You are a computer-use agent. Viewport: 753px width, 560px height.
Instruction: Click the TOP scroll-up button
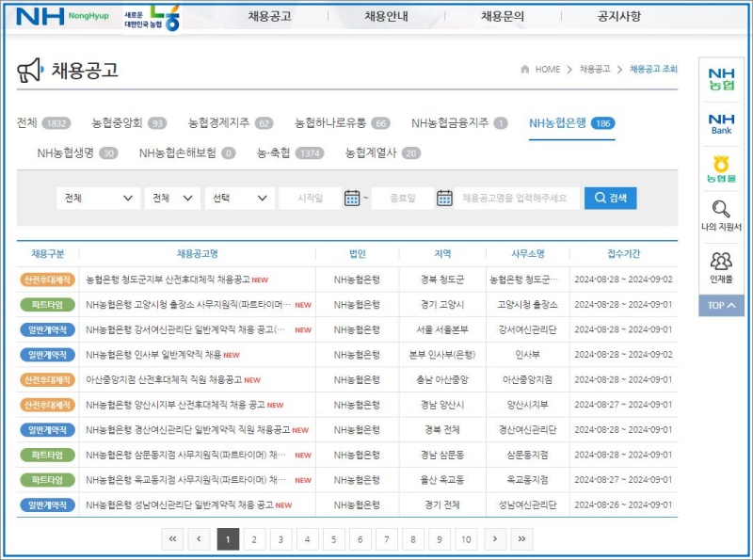[x=721, y=306]
